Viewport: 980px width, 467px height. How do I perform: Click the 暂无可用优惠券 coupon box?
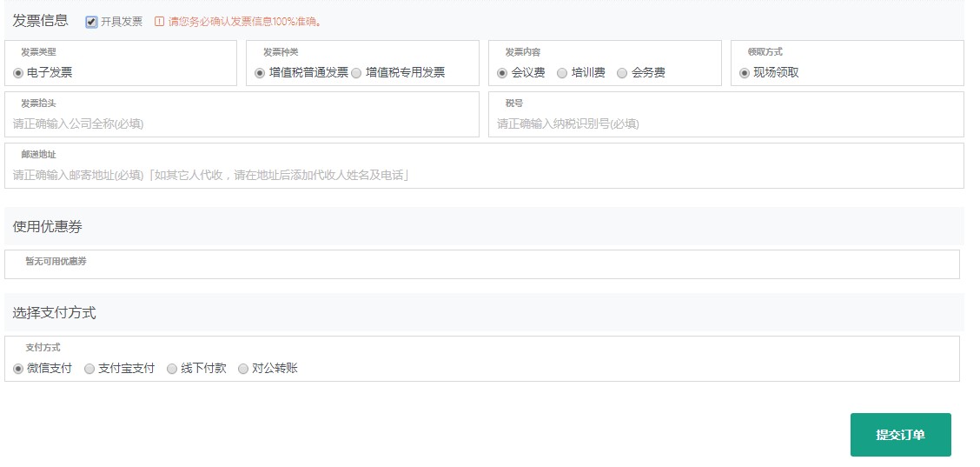(481, 264)
